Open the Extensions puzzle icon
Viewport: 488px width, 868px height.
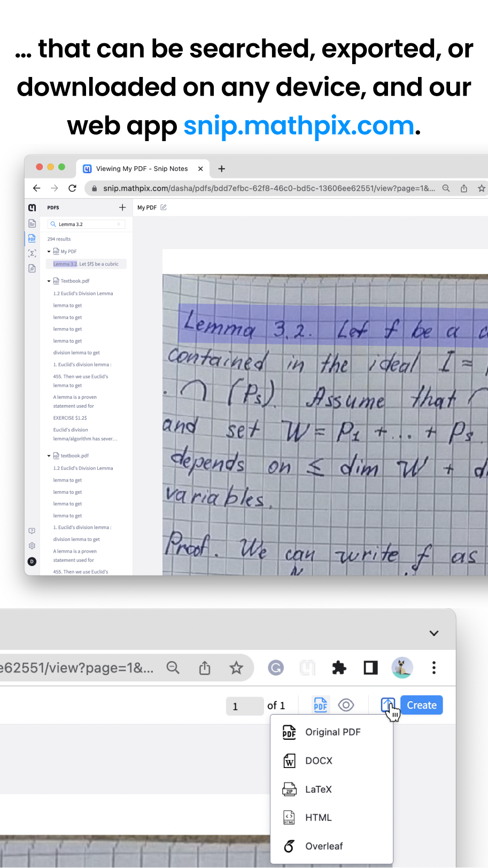pos(339,668)
